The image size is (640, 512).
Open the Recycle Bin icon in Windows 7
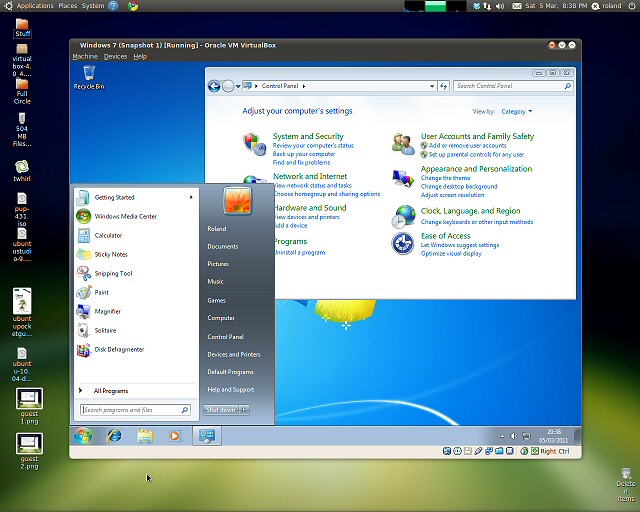click(89, 77)
